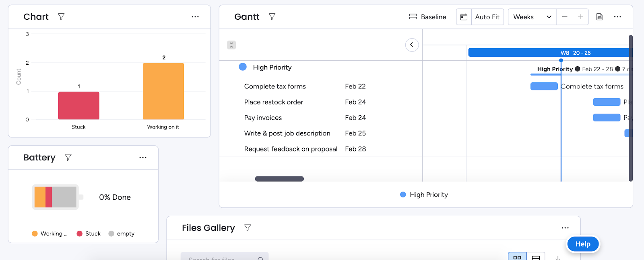Viewport: 644px width, 260px height.
Task: Toggle the Stuck legend in Battery widget
Action: (89, 233)
